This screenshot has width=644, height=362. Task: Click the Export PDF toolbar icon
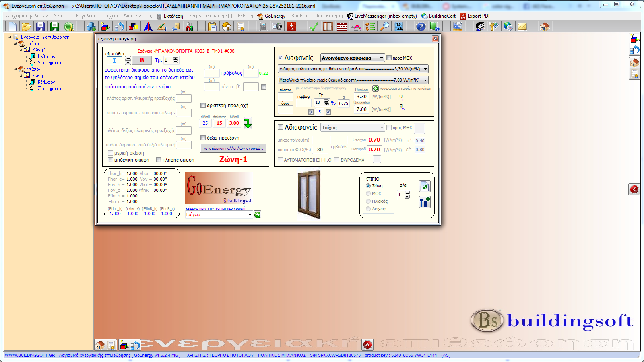click(x=291, y=27)
